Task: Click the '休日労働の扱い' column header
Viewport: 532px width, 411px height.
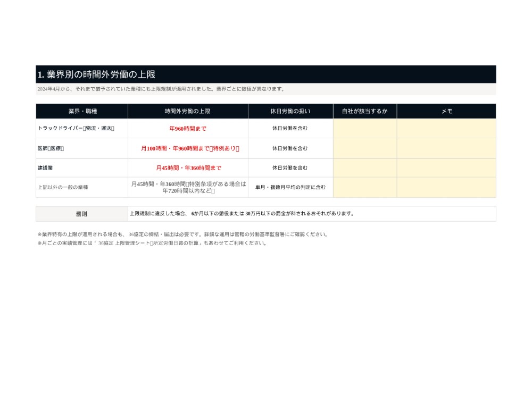Action: coord(290,111)
